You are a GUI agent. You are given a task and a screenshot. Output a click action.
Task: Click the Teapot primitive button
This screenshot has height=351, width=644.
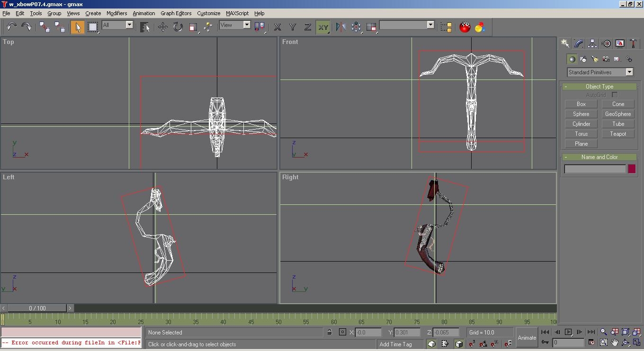(617, 134)
